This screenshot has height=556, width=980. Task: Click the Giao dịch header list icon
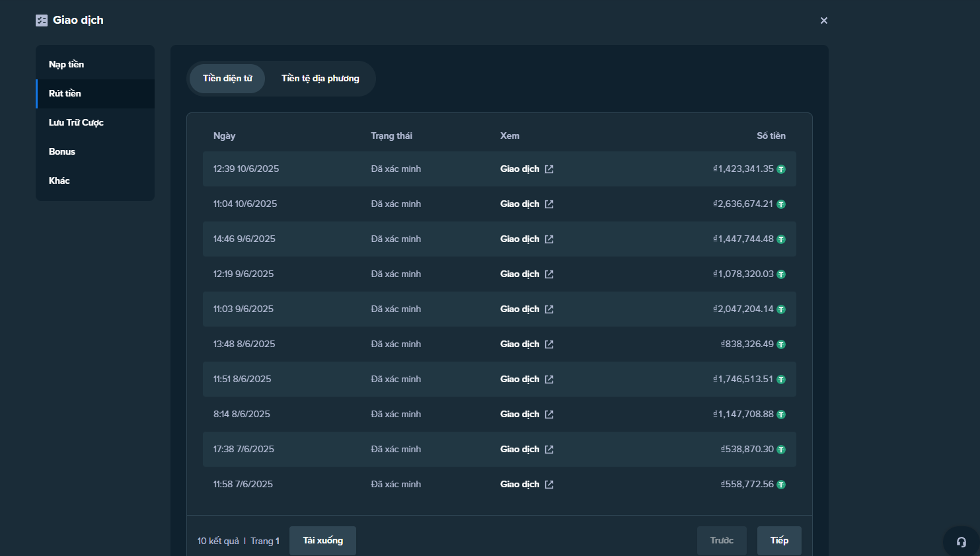(42, 20)
